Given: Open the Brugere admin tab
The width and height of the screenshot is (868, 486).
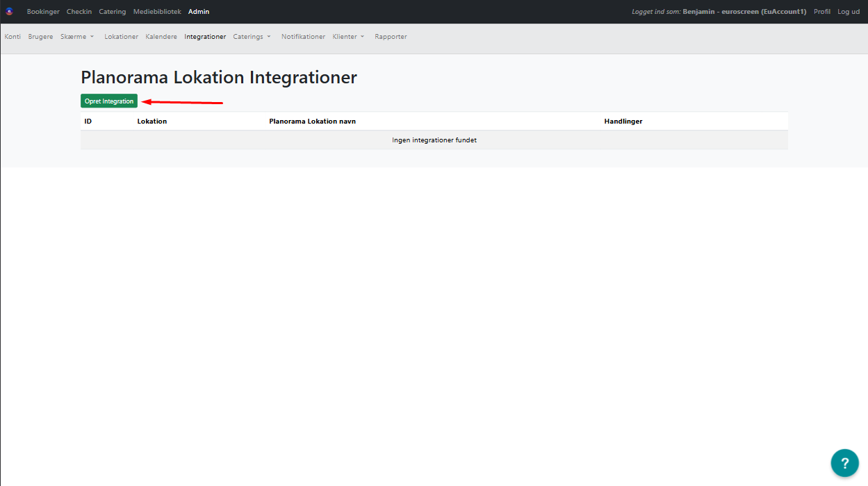Looking at the screenshot, I should (40, 37).
